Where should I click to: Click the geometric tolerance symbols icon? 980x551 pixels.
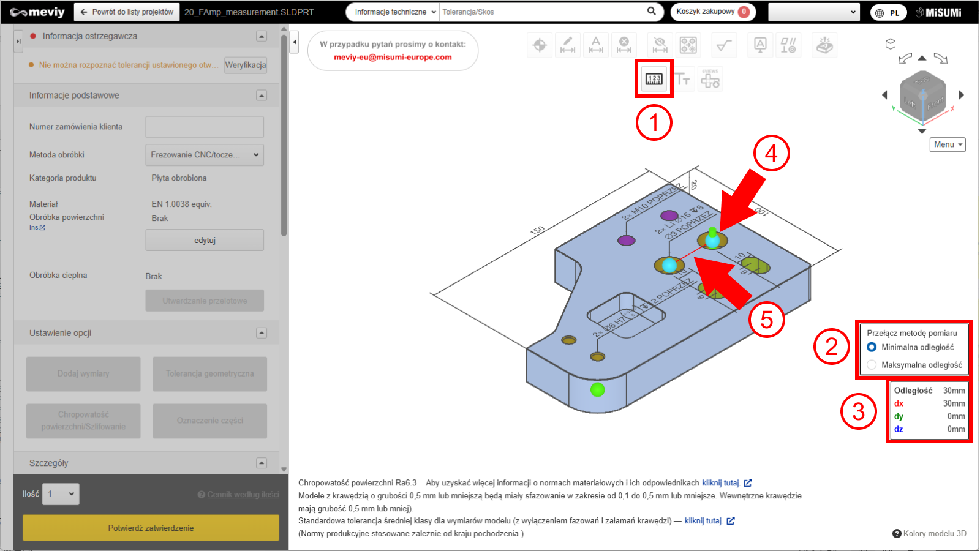[788, 45]
